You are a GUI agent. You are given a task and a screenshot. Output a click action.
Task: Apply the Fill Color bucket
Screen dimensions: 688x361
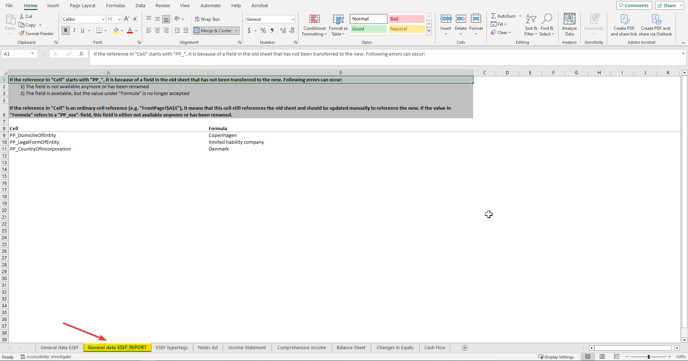pyautogui.click(x=116, y=31)
